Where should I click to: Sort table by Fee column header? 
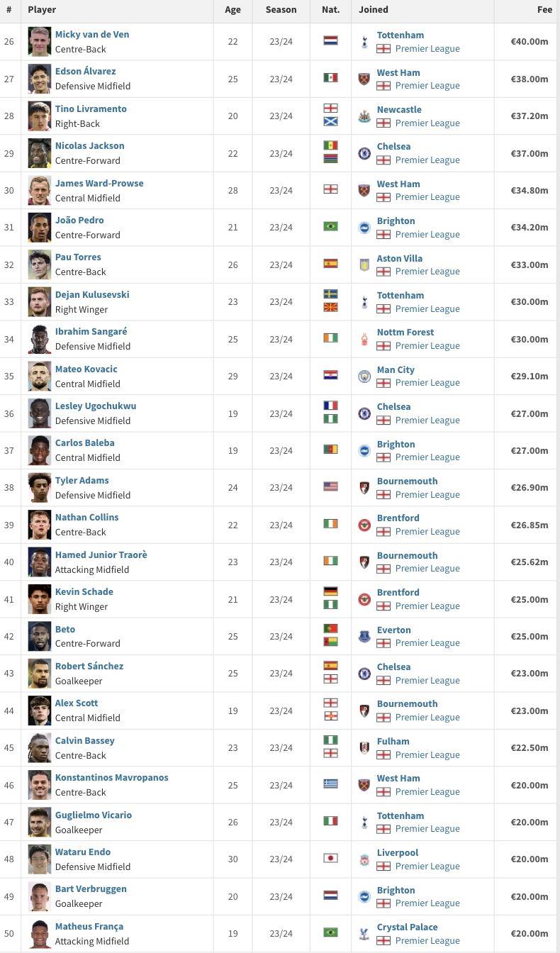(544, 10)
